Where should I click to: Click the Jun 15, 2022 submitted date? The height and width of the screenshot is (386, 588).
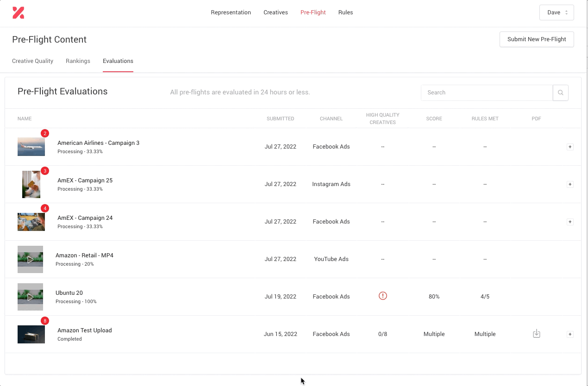[280, 334]
